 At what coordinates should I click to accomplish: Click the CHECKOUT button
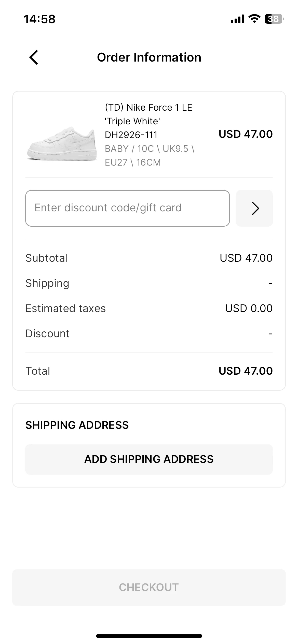pos(149,587)
